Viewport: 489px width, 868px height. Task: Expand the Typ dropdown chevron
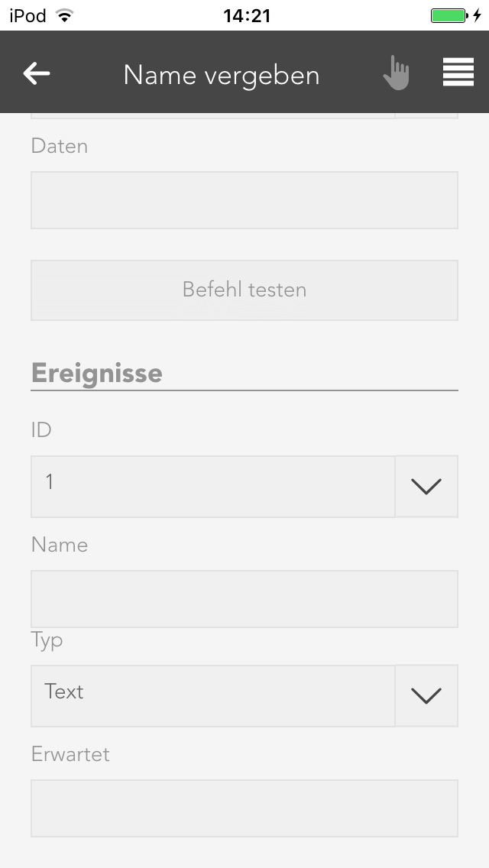click(x=426, y=695)
